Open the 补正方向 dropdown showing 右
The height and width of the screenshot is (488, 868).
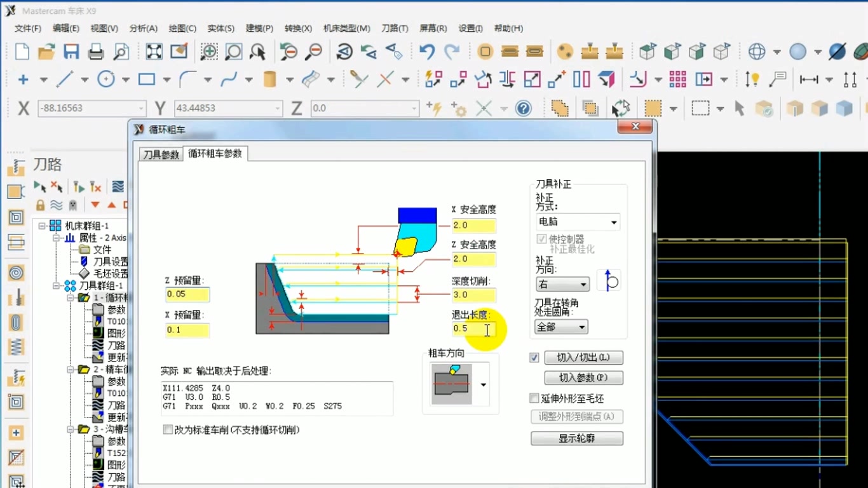point(562,284)
